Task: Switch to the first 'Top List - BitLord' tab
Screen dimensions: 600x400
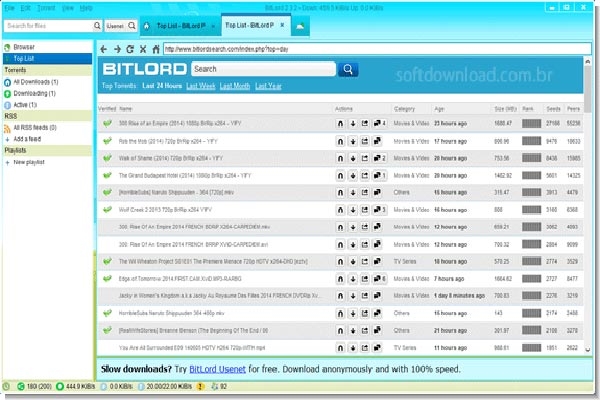Action: [181, 26]
